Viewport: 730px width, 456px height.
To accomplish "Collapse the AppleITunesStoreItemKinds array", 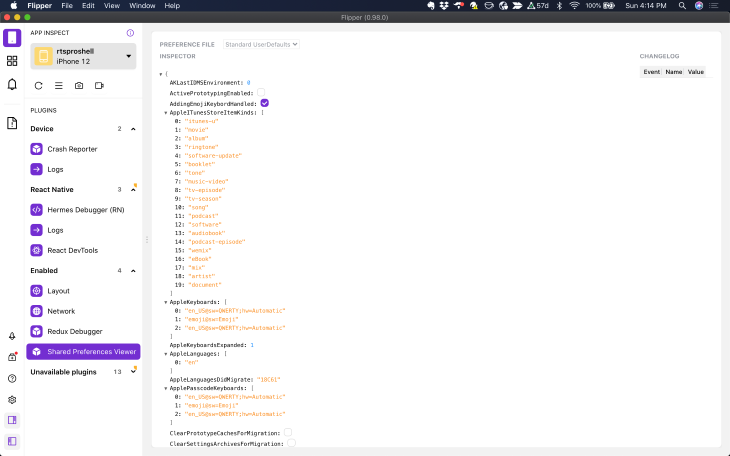I will click(x=166, y=113).
